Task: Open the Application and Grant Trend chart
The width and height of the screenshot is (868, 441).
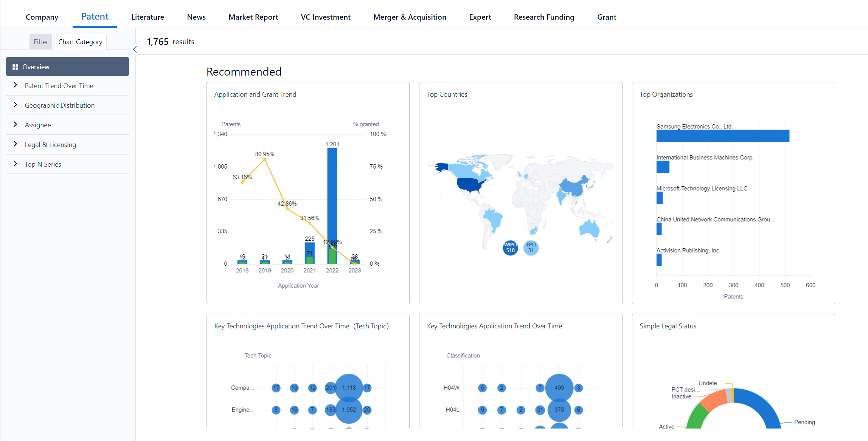Action: [x=255, y=94]
